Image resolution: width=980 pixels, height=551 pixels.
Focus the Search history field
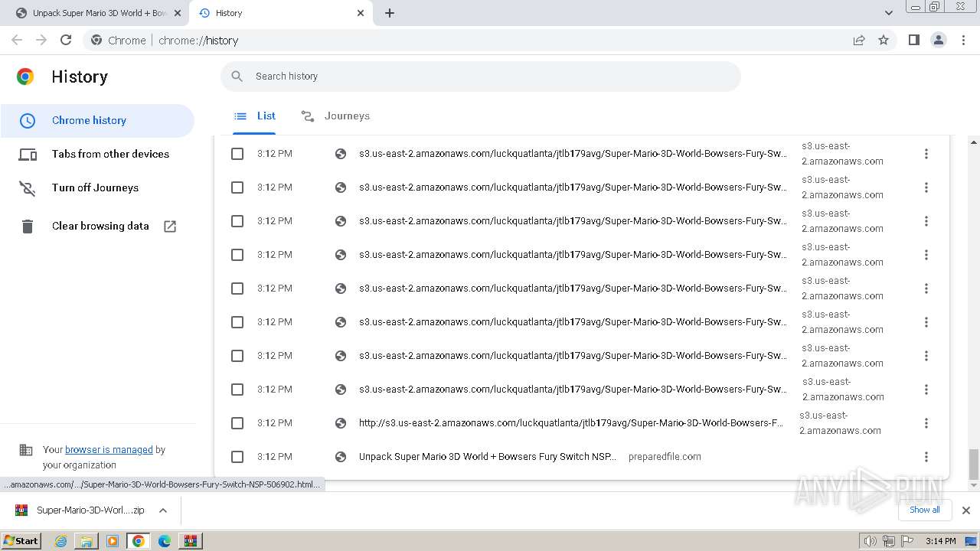(481, 77)
